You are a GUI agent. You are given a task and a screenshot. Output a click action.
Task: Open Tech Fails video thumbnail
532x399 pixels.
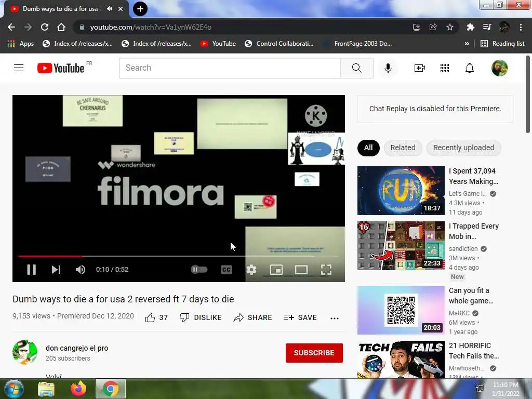401,360
